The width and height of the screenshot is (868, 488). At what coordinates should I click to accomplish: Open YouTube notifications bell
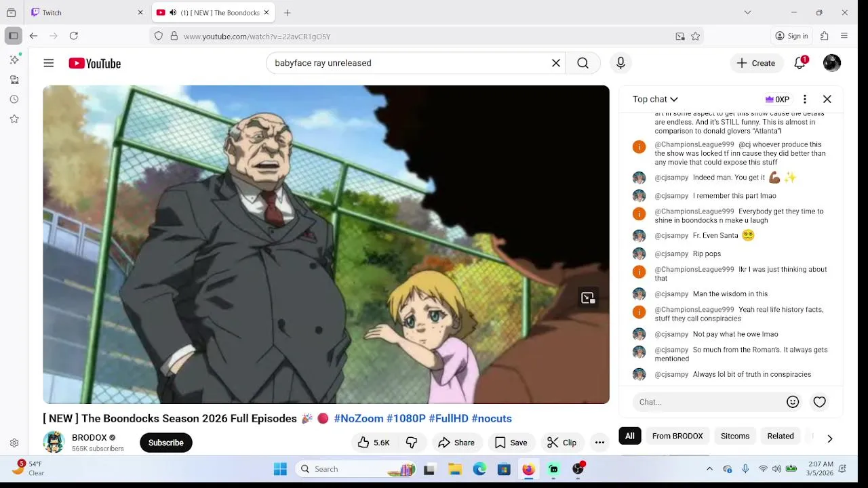(800, 63)
